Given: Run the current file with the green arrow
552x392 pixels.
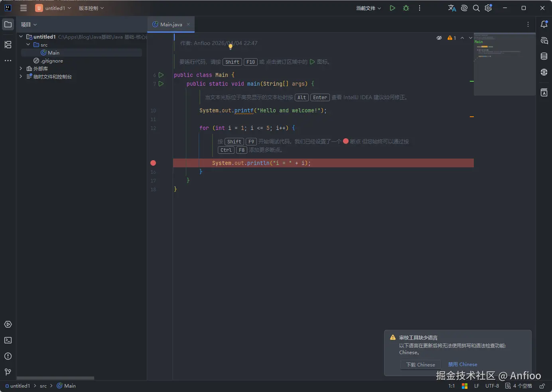Looking at the screenshot, I should 392,8.
